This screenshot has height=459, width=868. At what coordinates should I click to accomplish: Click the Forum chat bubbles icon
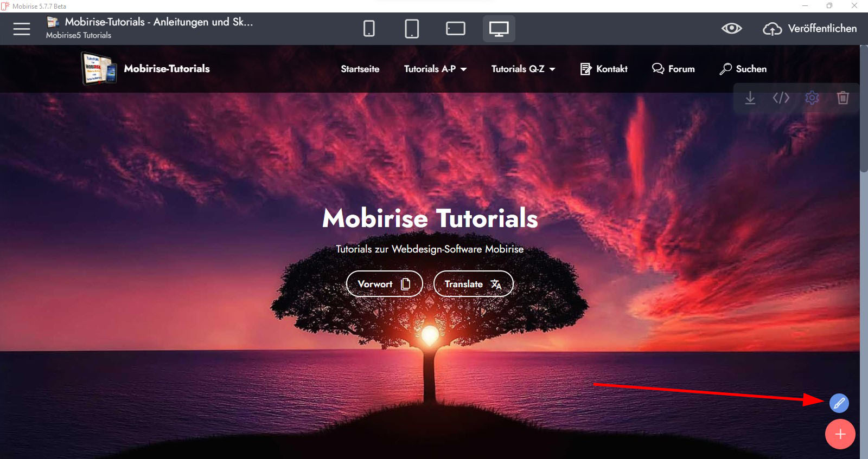click(658, 69)
